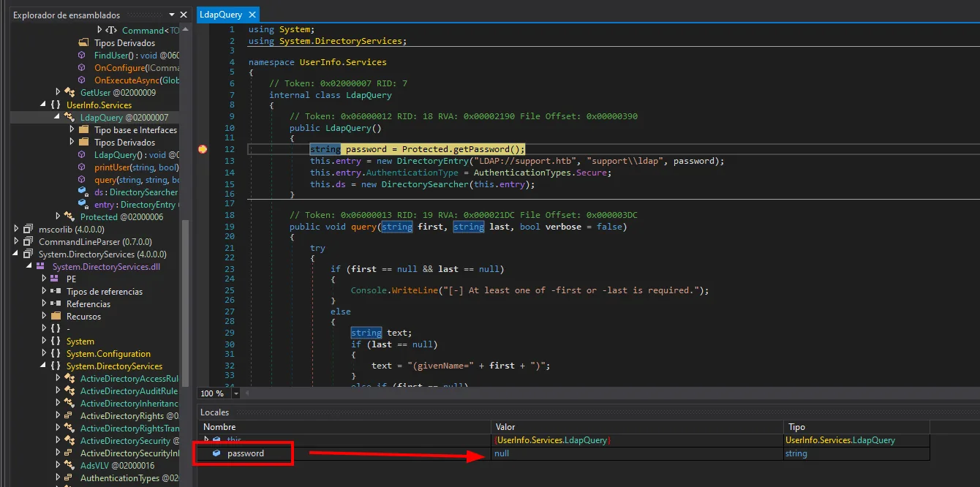The height and width of the screenshot is (487, 980).
Task: Click the OnConfigure method icon
Action: 82,68
